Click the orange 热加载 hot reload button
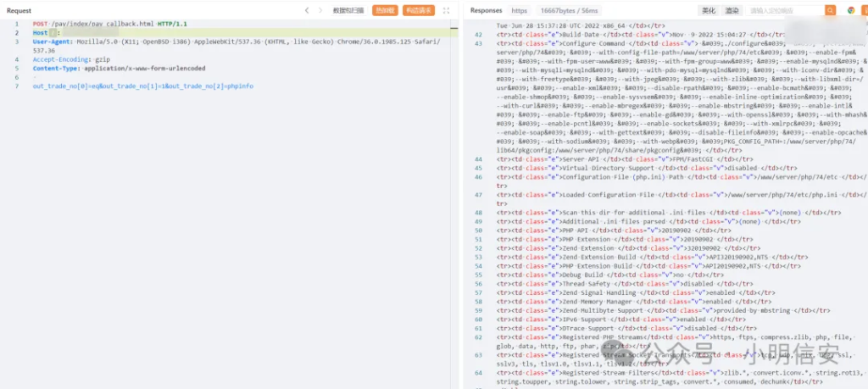This screenshot has height=389, width=868. pos(385,10)
